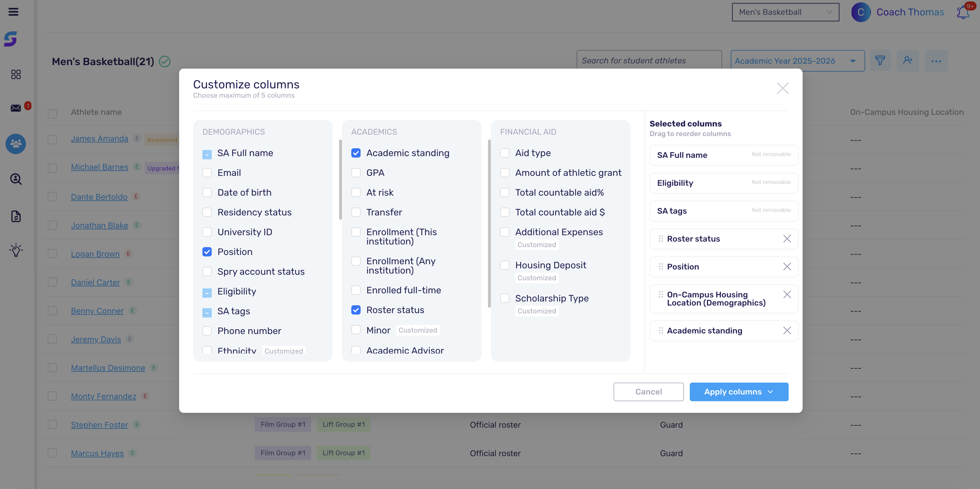Click the Search for student athletes field
Image resolution: width=980 pixels, height=489 pixels.
[649, 60]
